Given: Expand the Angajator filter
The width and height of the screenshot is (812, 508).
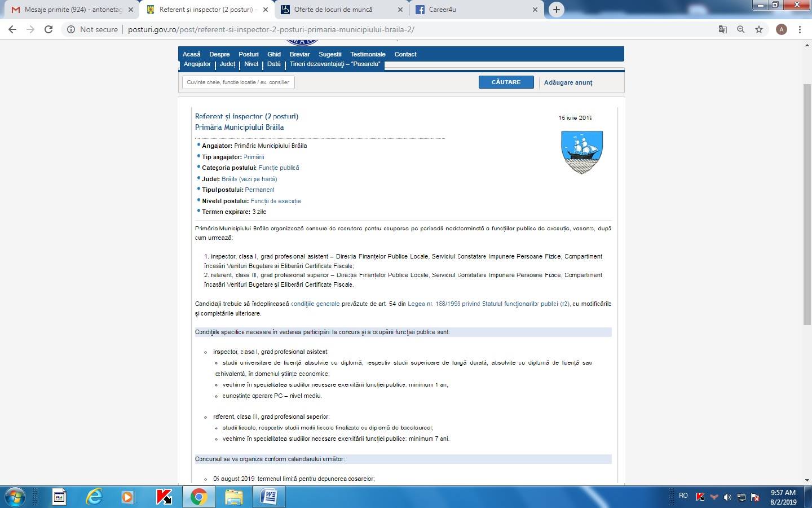Looking at the screenshot, I should [x=197, y=64].
